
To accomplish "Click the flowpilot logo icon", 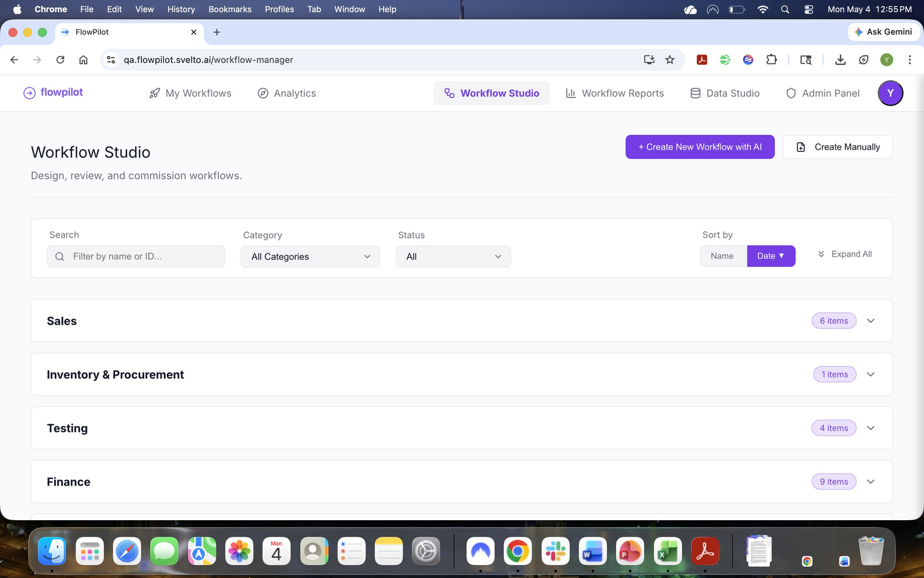I will [x=29, y=93].
